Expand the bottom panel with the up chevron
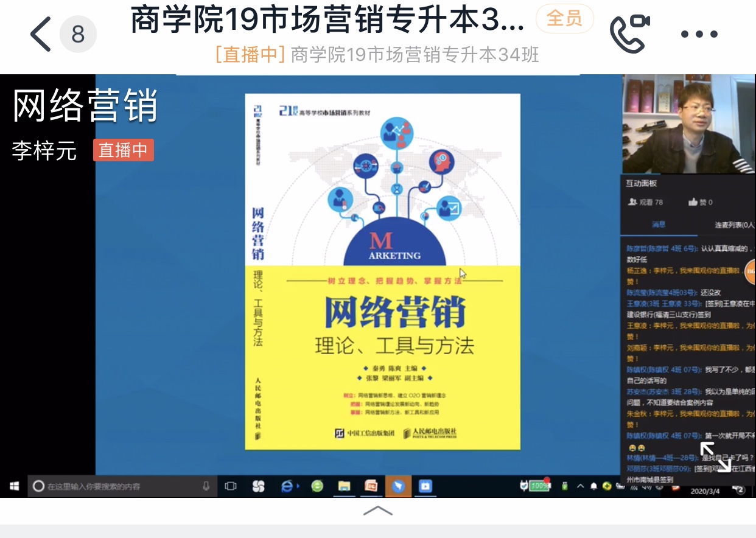Image resolution: width=756 pixels, height=538 pixels. point(377,510)
